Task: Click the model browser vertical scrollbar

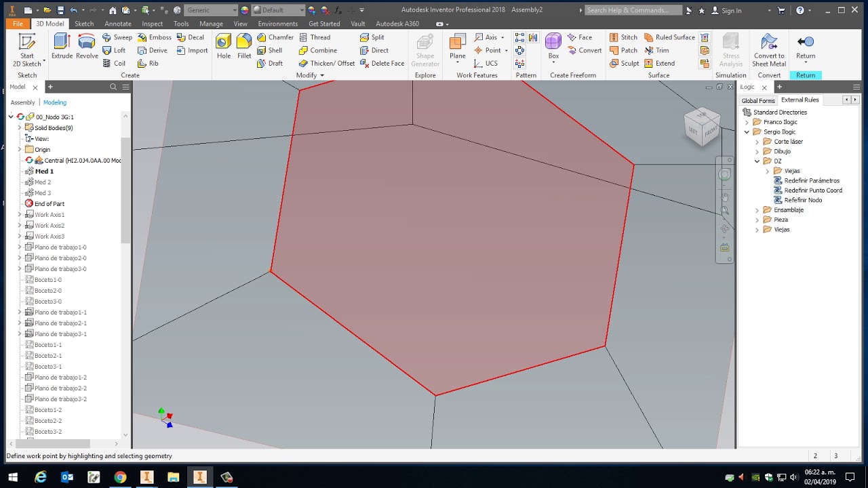Action: click(125, 190)
